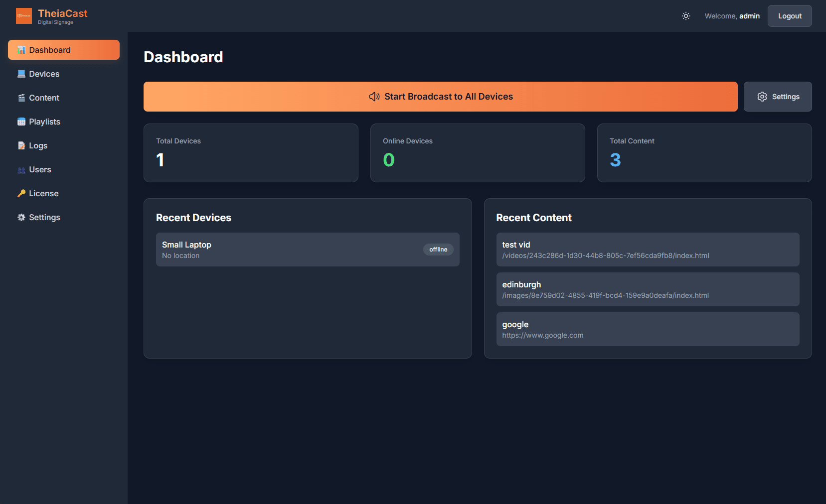Open the Settings button beside the broadcast bar

point(778,97)
